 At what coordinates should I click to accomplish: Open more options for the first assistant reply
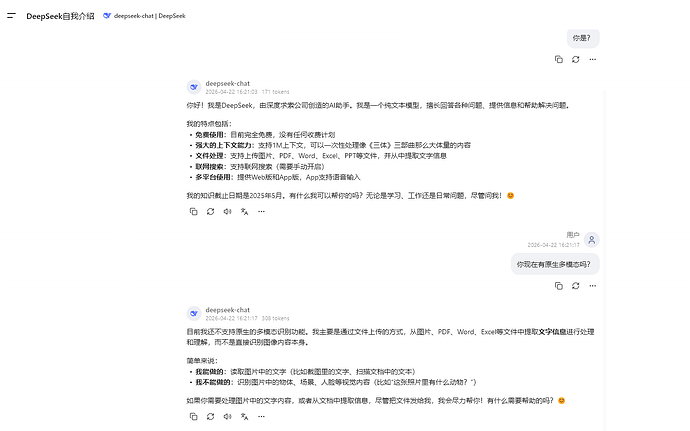(261, 212)
